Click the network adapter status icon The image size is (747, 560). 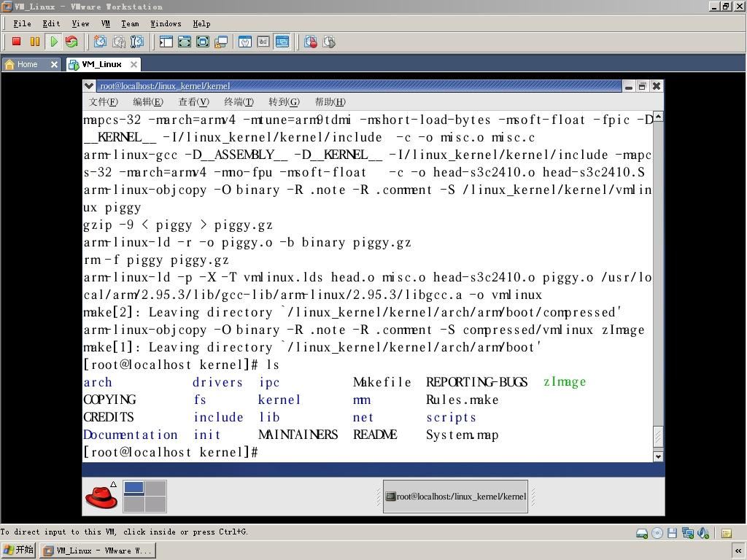[687, 533]
